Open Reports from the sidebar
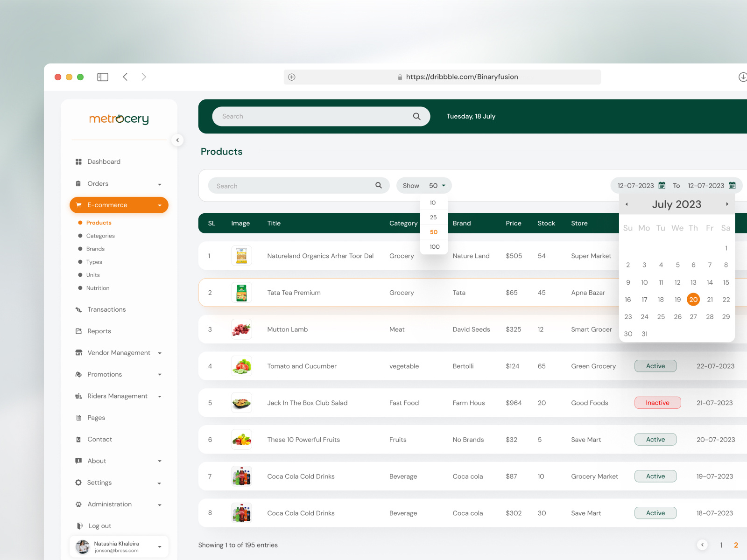Screen dimensions: 747x560 click(99, 331)
